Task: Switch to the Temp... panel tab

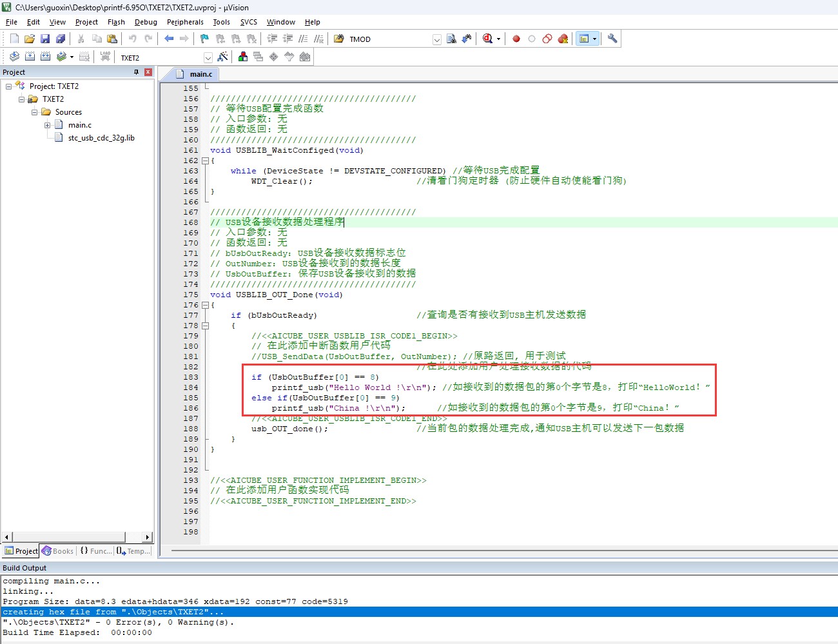Action: [133, 551]
